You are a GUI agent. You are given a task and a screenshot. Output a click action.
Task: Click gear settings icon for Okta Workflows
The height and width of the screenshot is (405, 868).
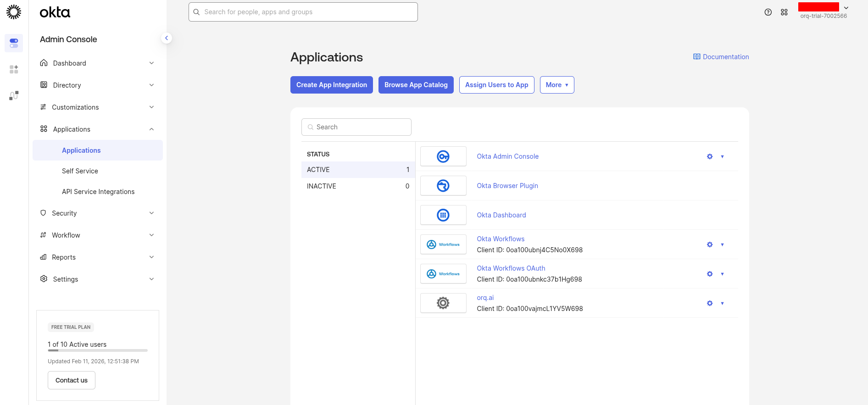pyautogui.click(x=710, y=244)
